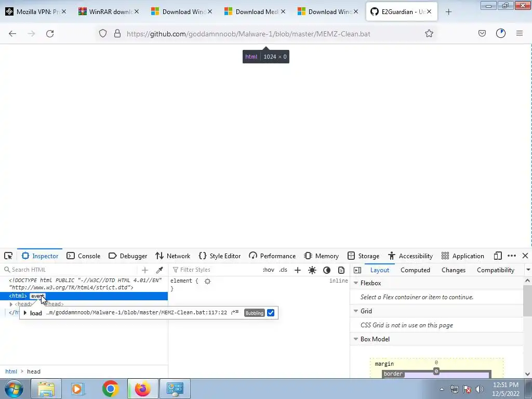The width and height of the screenshot is (532, 399).
Task: Open devtools customize menu (three dots)
Action: point(512,256)
